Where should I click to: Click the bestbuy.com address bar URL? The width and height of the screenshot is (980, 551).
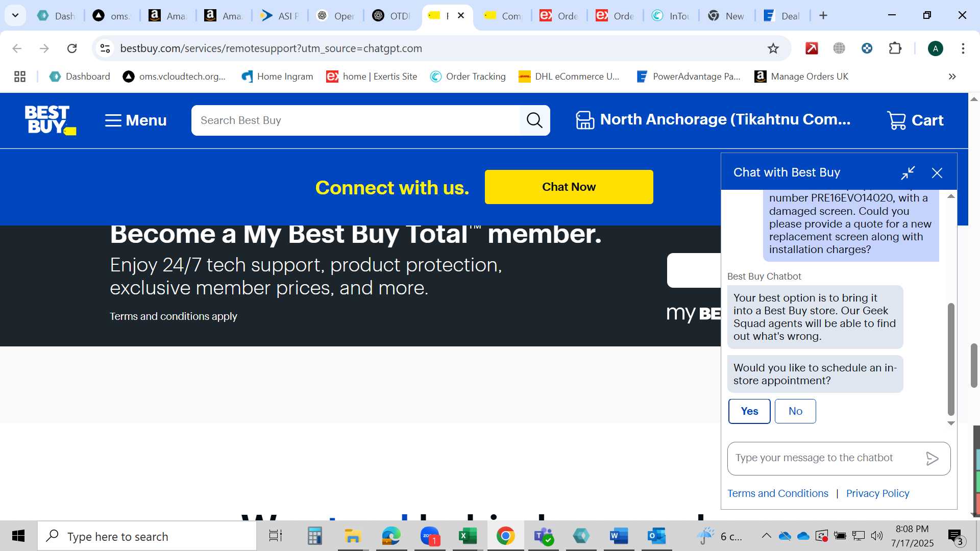point(271,48)
